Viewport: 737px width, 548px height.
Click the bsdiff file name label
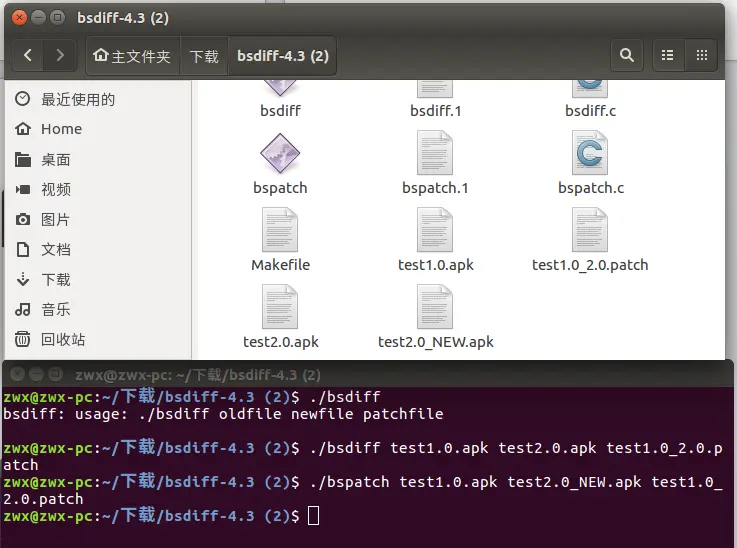click(280, 111)
